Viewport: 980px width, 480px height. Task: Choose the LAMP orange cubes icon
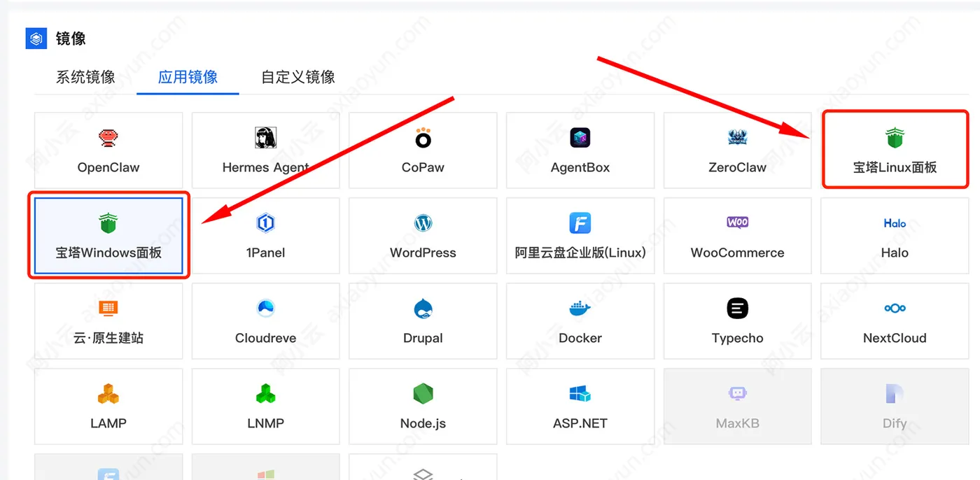(x=108, y=393)
